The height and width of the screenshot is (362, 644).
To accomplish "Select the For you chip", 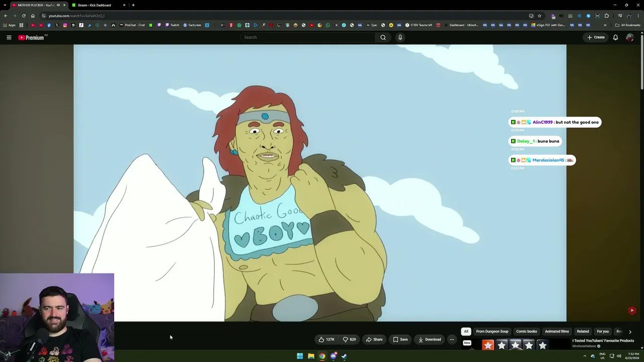I will pos(602,331).
